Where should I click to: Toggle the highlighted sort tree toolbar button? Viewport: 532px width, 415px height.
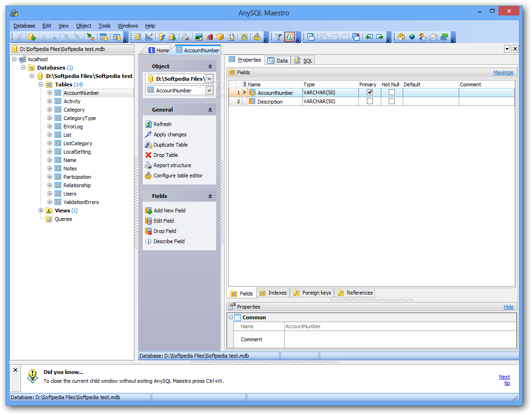point(289,37)
